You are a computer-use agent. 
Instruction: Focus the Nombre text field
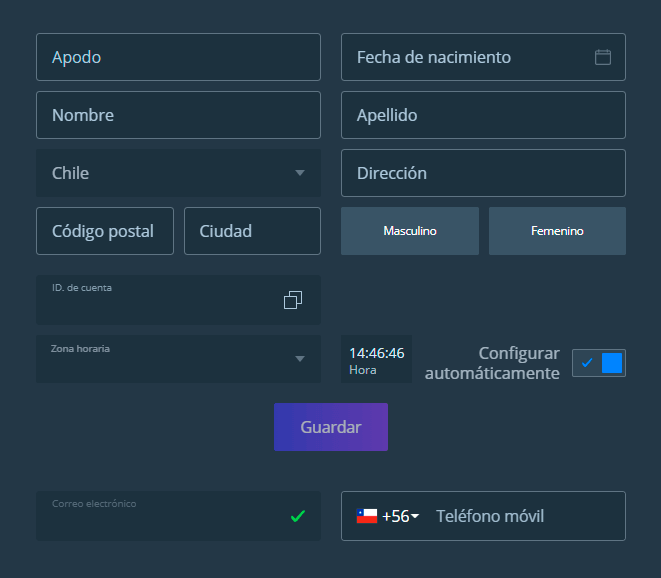coord(178,115)
